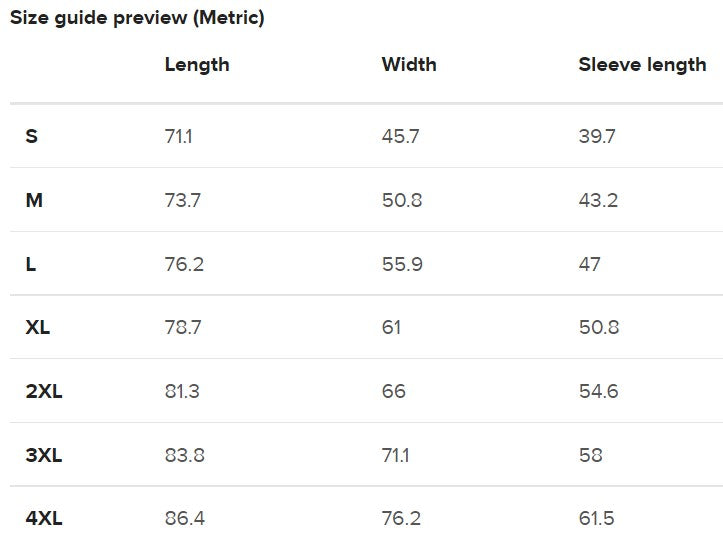Click the 50.8 width value for M
Screen dimensions: 723x543
(402, 200)
